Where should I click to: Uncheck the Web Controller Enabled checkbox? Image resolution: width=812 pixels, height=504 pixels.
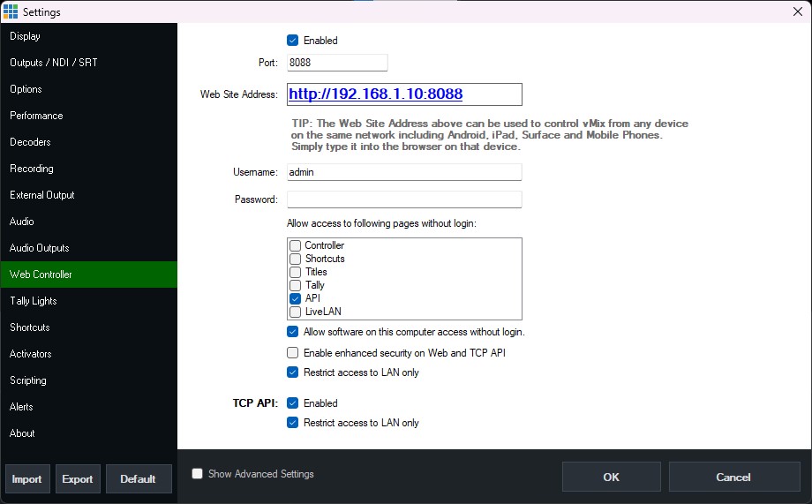(293, 41)
